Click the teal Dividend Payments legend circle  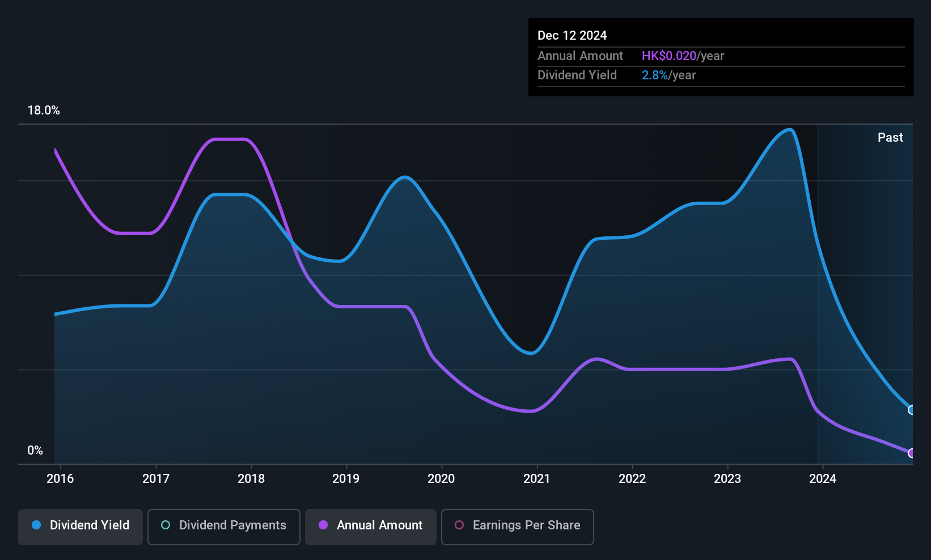pos(166,525)
